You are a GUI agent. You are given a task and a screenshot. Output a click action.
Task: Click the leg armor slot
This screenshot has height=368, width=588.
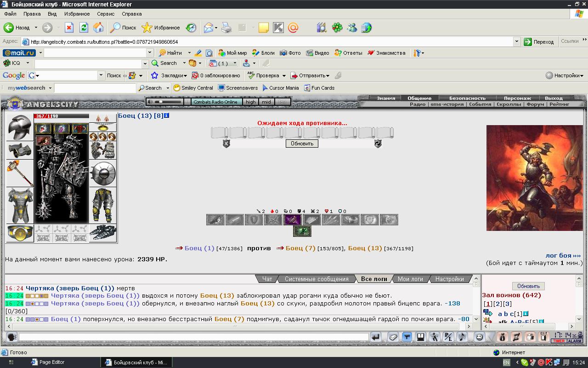[x=103, y=205]
